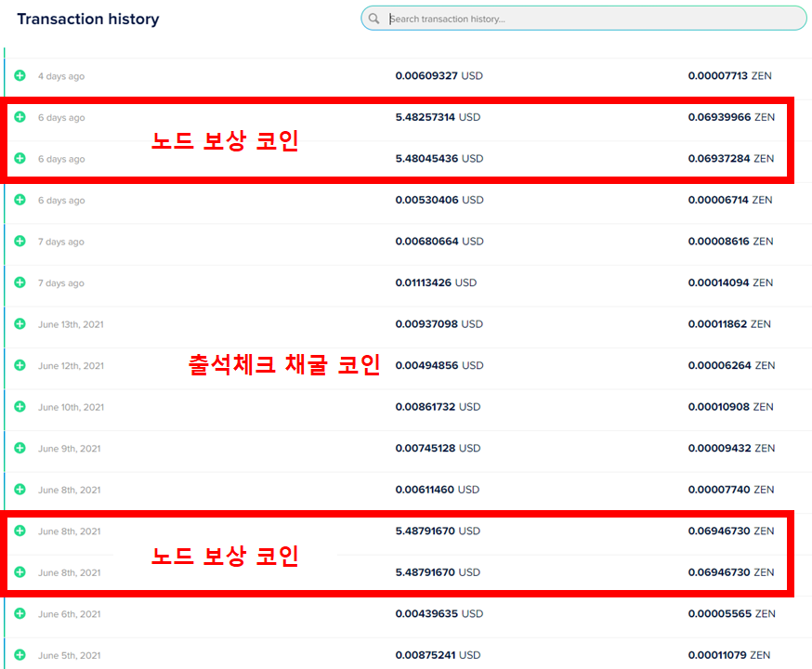Click the value 0.06939966 ZEN
This screenshot has height=669, width=812.
coord(732,117)
